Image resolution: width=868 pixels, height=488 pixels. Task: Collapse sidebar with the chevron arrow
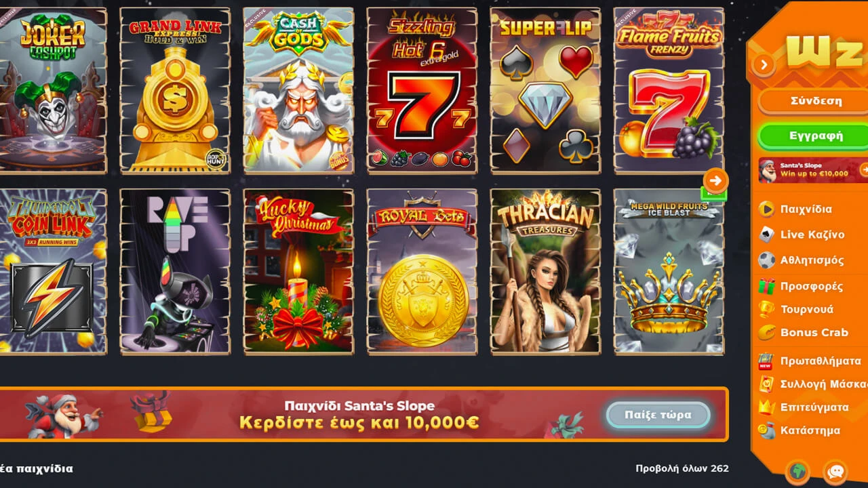tap(764, 64)
